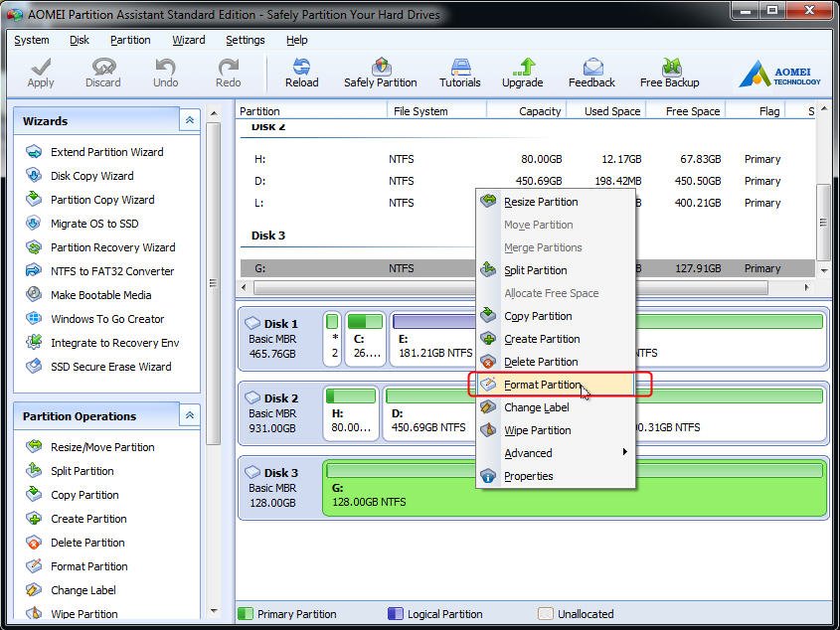Choose Make Bootable Media
The height and width of the screenshot is (630, 840).
click(88, 295)
